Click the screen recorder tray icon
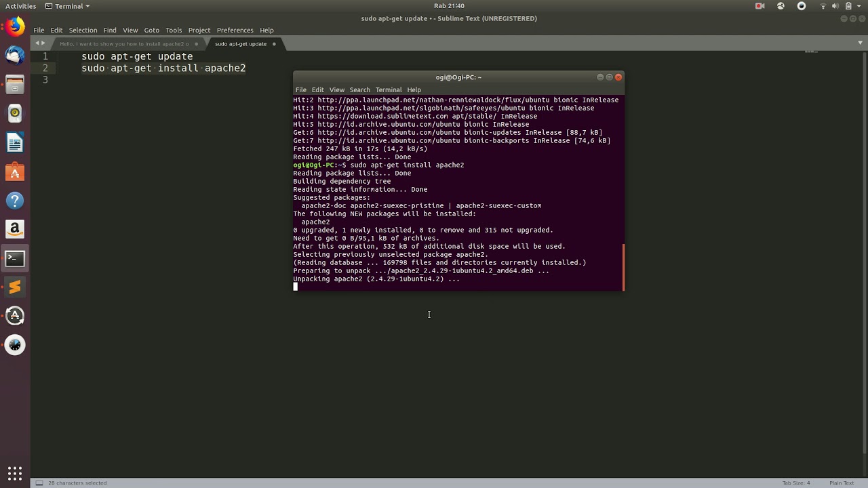Screen dimensions: 868x488 coord(759,6)
